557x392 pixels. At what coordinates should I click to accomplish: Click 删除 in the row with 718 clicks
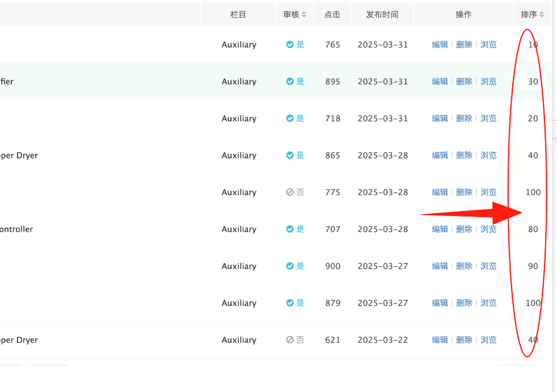pos(464,118)
